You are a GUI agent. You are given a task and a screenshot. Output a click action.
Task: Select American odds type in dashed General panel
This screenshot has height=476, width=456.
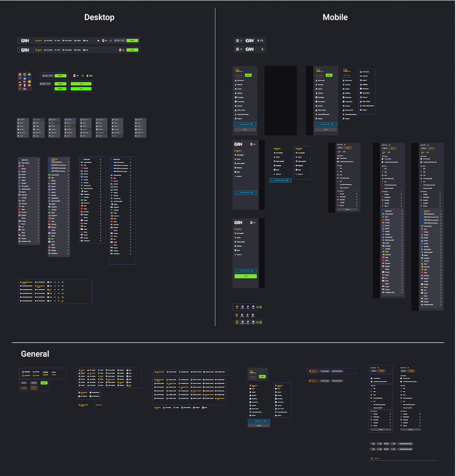(x=382, y=371)
